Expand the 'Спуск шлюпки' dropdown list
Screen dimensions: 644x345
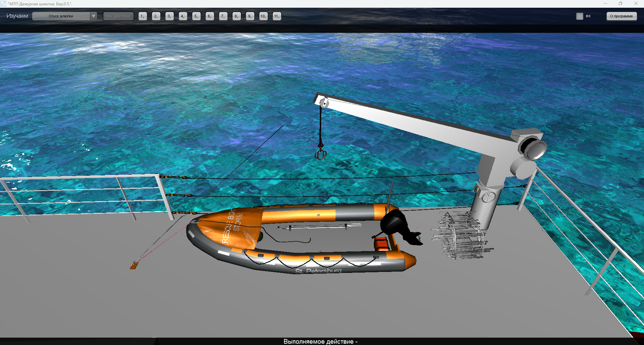tap(93, 16)
